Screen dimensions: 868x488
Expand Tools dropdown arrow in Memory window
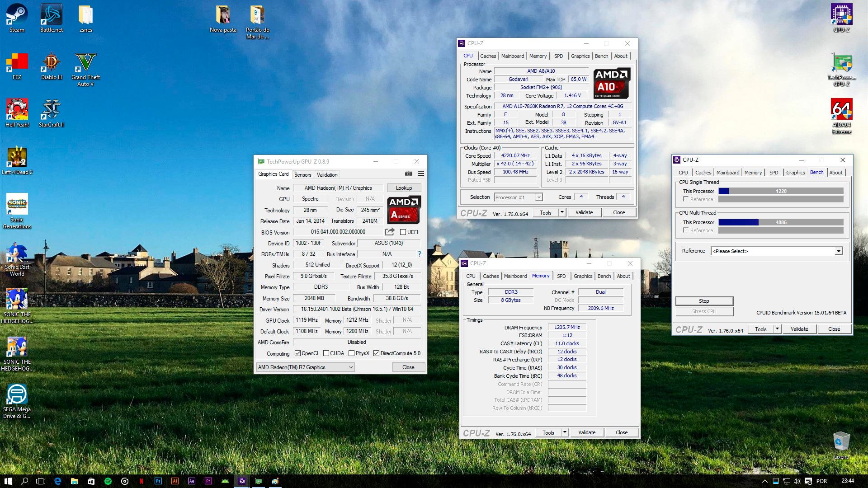pos(565,432)
